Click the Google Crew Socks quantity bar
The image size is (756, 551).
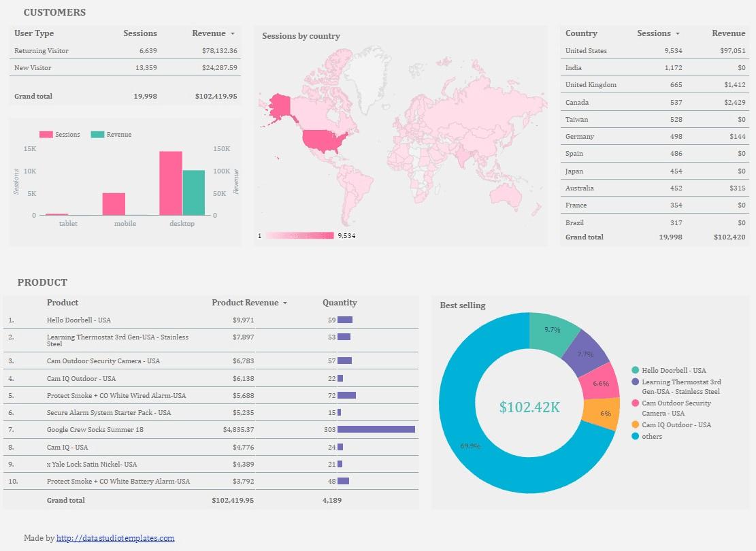point(376,429)
